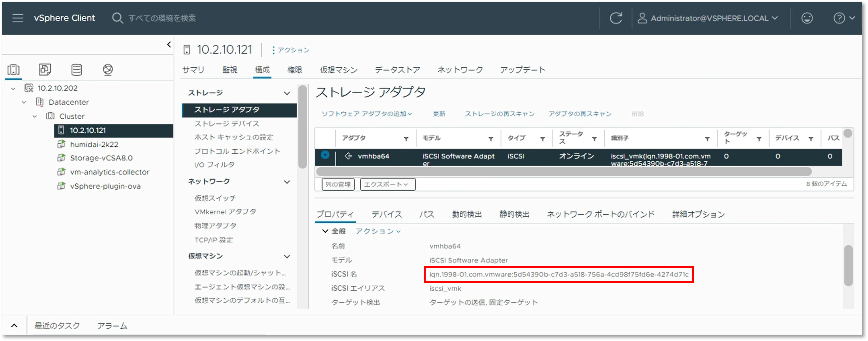Open the 最近のタスク bottom panel tab
Screen dimensions: 868x341
point(57,326)
